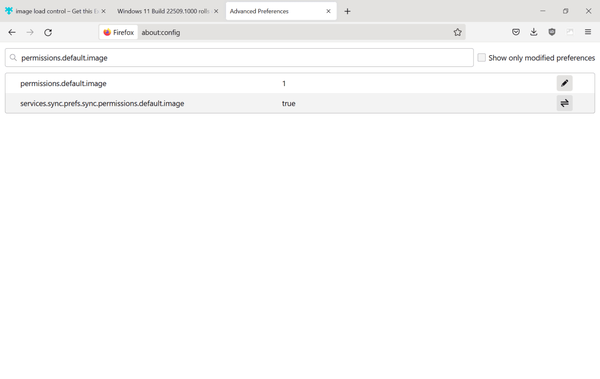Select services.sync.prefs.sync.permissions.default.image name
Screen dimensions: 600x379
click(102, 103)
